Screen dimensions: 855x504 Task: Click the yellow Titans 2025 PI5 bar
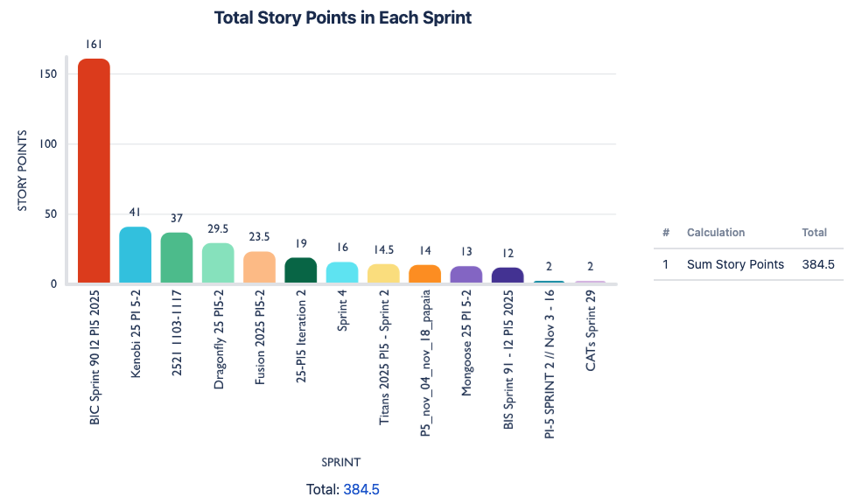click(x=383, y=274)
